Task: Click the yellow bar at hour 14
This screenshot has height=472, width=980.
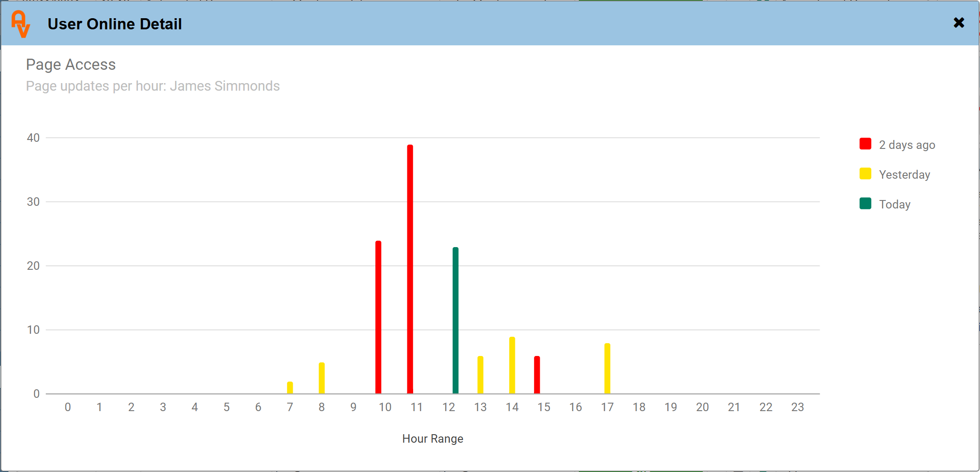Action: click(x=512, y=365)
